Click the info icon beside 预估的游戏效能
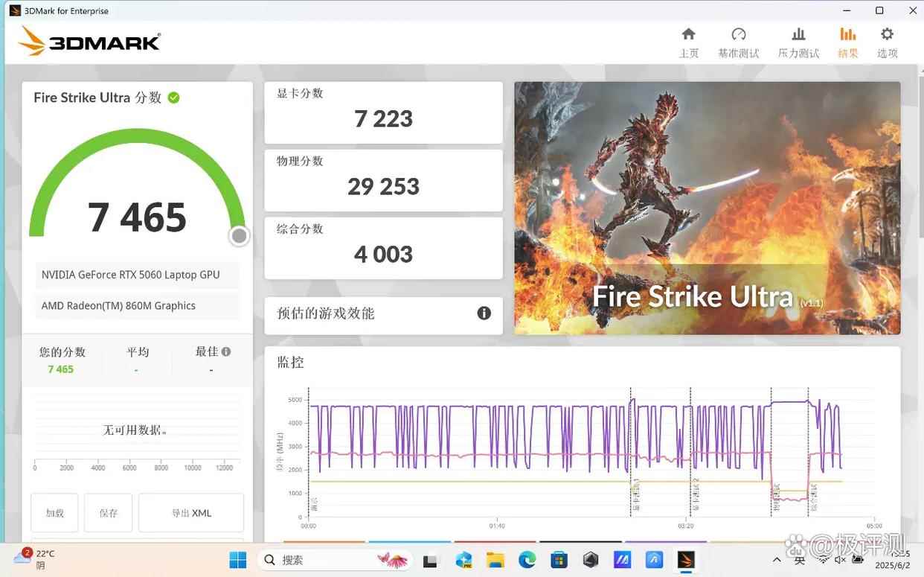 coord(484,313)
